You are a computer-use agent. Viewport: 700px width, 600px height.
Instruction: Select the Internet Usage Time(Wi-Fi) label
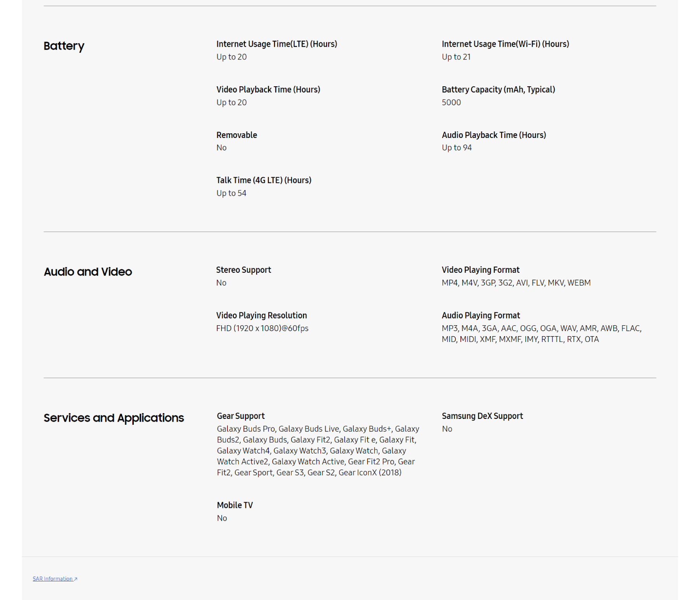point(505,44)
